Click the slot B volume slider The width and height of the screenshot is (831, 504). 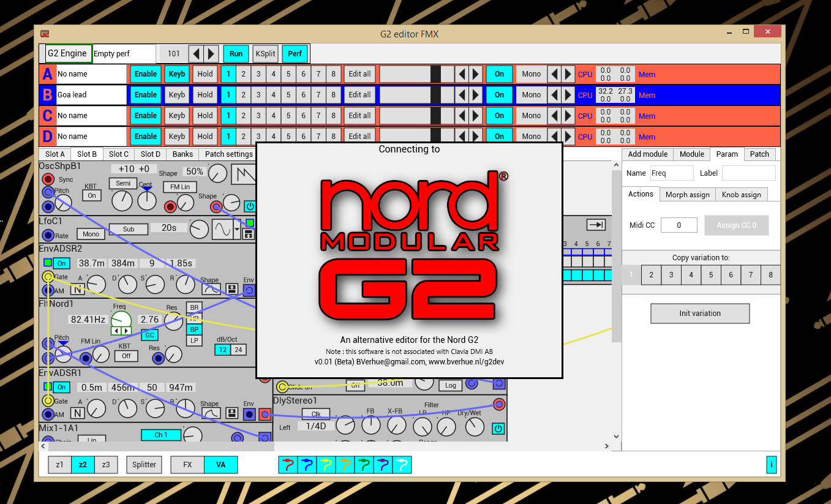pos(416,95)
